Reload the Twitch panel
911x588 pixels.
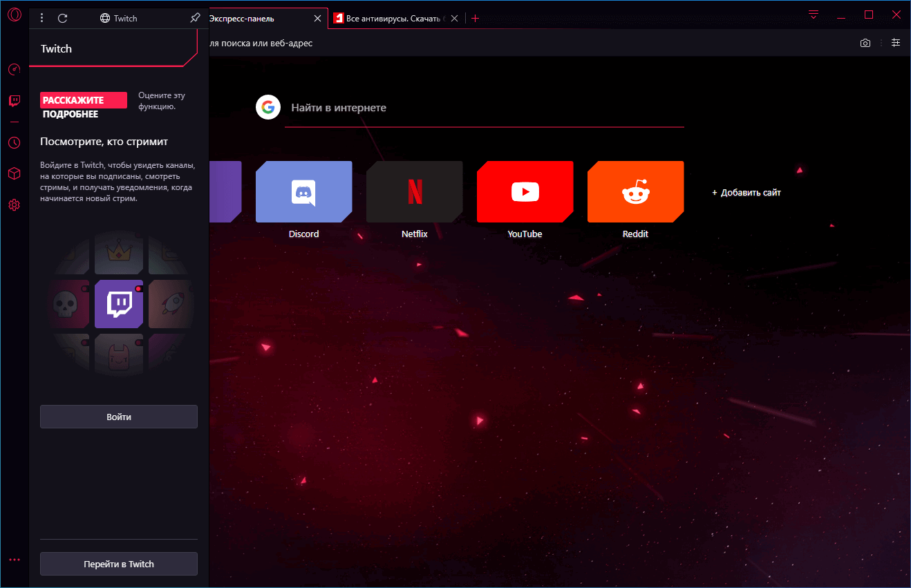click(63, 18)
